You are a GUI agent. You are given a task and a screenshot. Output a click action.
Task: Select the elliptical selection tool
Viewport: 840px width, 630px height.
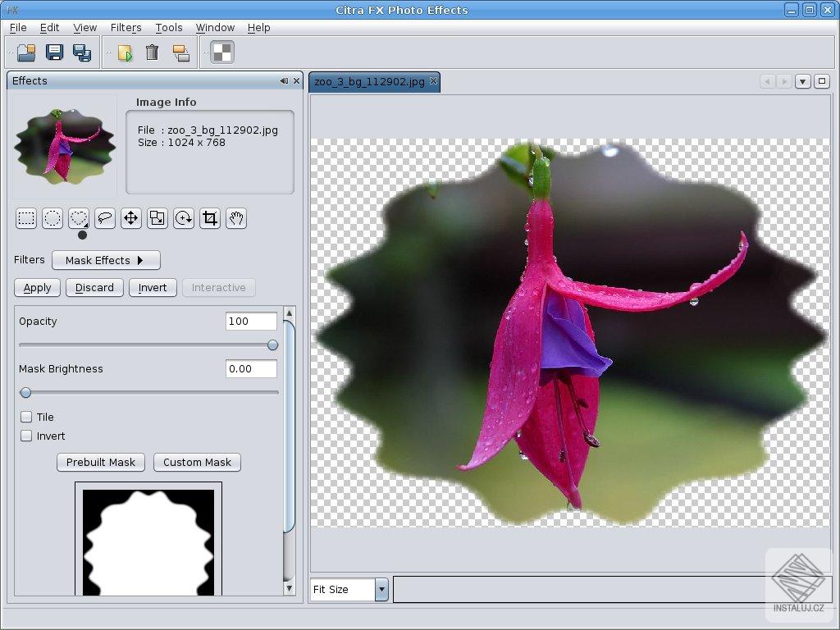[x=52, y=218]
